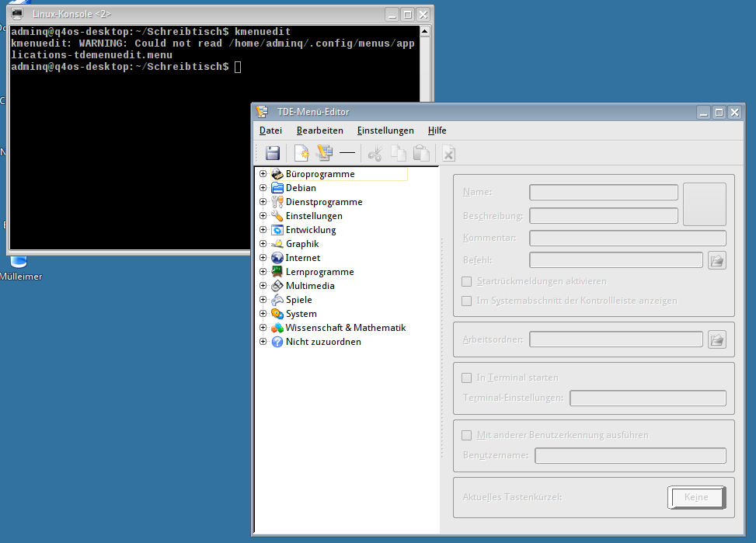Click the Keine shortcut button

(696, 497)
